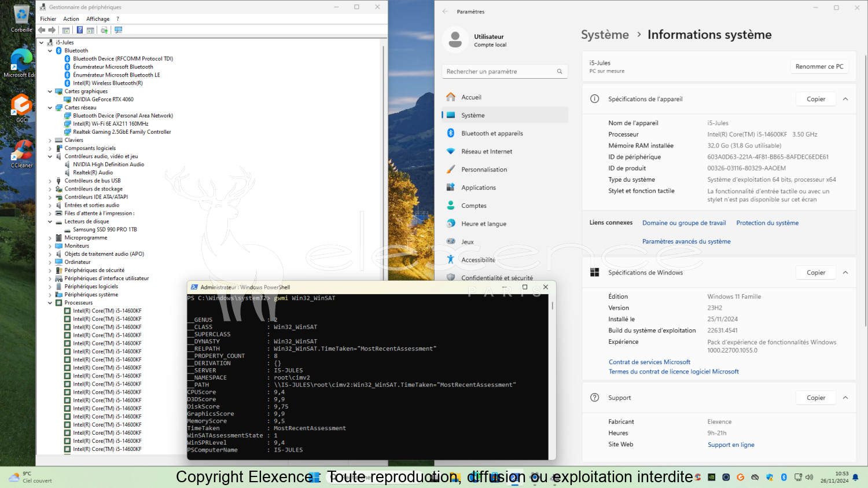Select NVIDIA GeForce RTX 4060 device
The image size is (868, 488).
pyautogui.click(x=103, y=100)
